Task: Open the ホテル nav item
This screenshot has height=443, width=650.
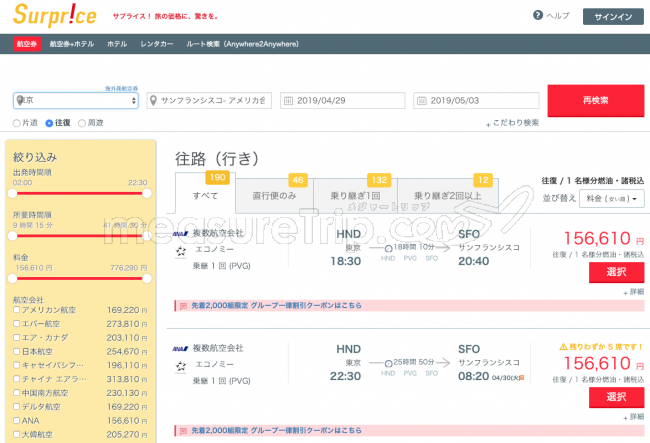Action: [117, 44]
